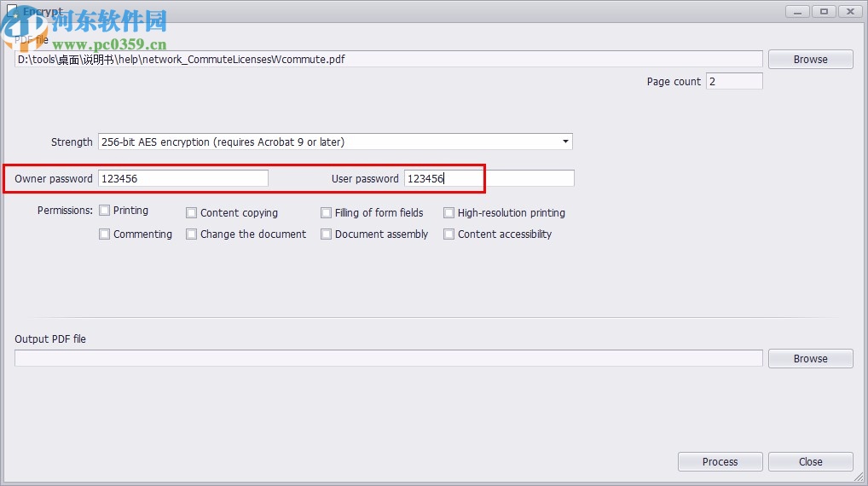Image resolution: width=868 pixels, height=486 pixels.
Task: Enable the Printing permission checkbox
Action: (104, 211)
